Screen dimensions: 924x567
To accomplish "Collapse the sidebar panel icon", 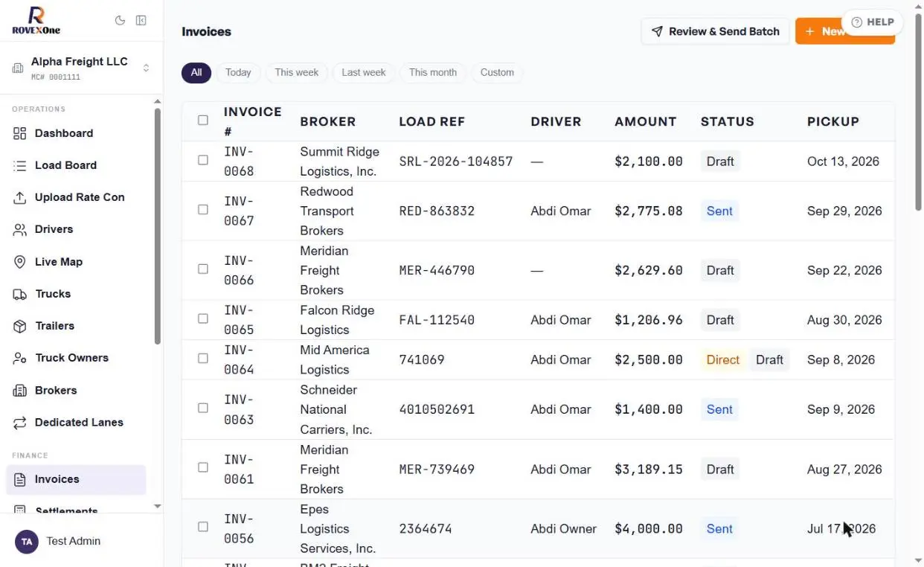I will point(141,21).
